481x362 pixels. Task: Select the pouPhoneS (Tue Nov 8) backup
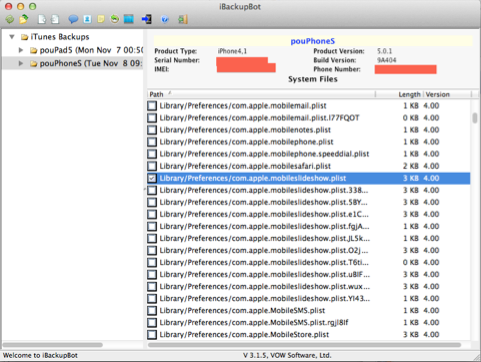click(91, 63)
